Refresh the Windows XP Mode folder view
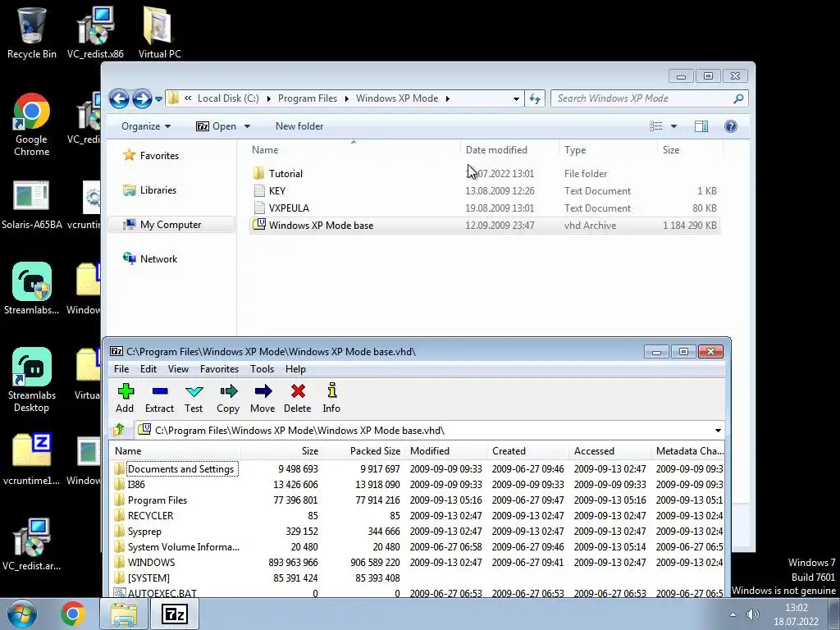This screenshot has height=630, width=840. (535, 98)
